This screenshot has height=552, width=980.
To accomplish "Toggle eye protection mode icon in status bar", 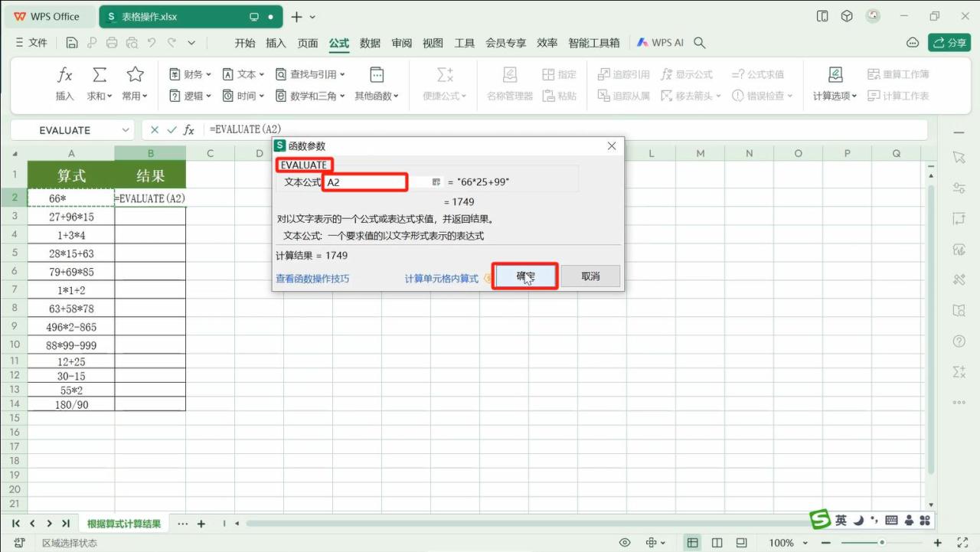I will 625,543.
